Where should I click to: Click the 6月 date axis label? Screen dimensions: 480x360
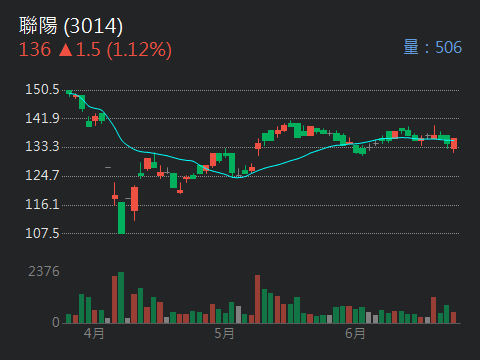pyautogui.click(x=355, y=333)
